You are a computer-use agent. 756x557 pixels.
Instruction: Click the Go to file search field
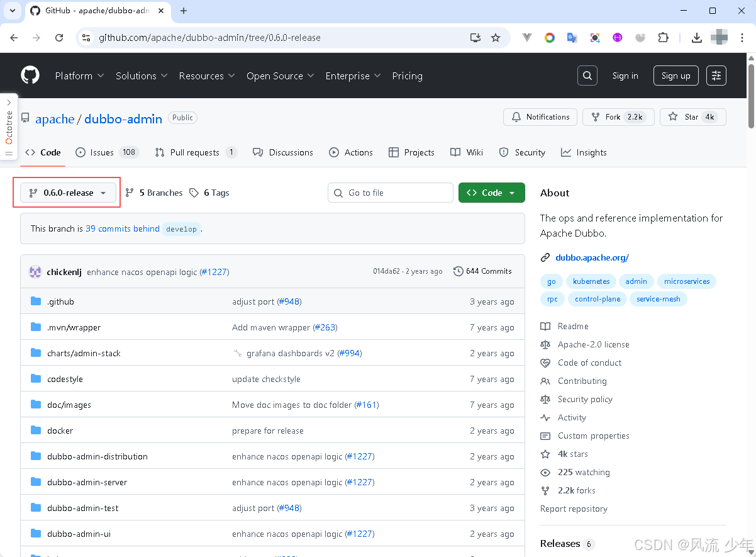(391, 193)
